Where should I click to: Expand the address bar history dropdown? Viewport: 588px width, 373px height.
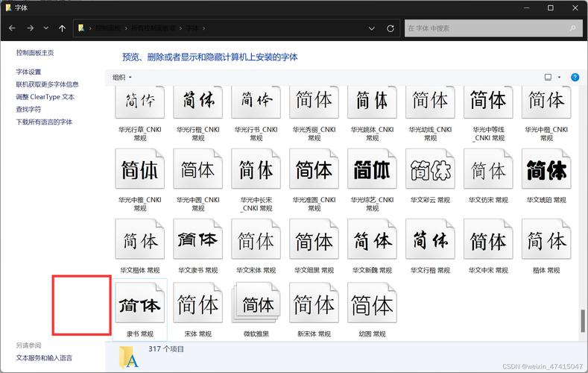[x=372, y=28]
